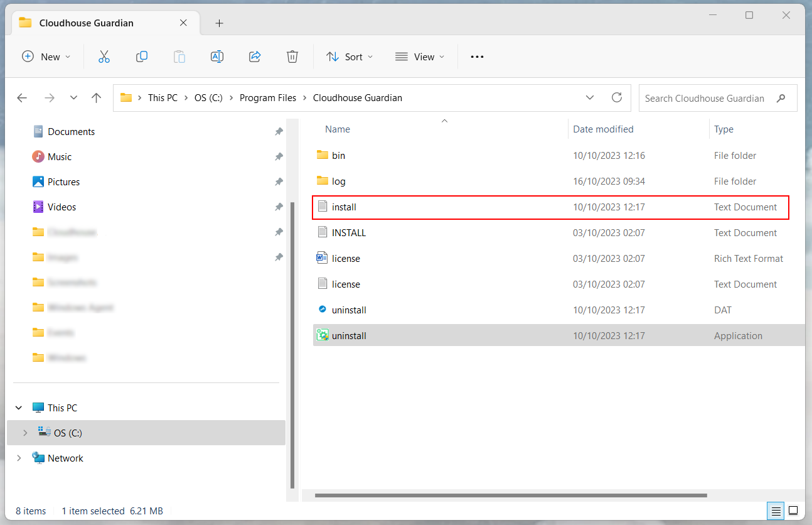The height and width of the screenshot is (525, 812).
Task: Sort by the Name column header
Action: [x=337, y=129]
